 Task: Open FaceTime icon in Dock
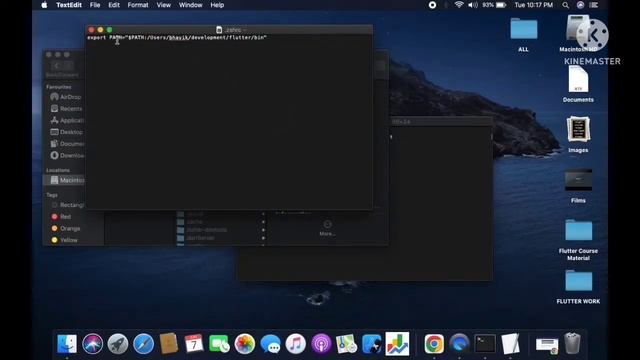[219, 344]
